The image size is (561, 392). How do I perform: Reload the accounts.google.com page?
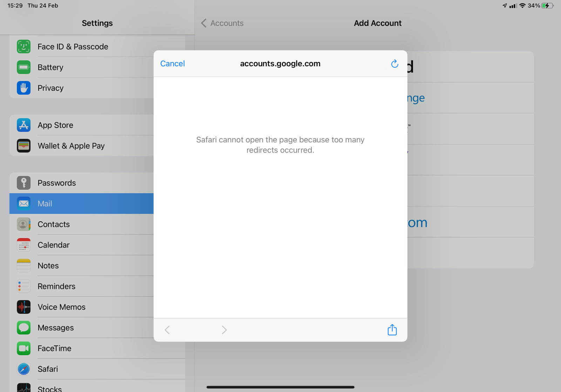(394, 63)
